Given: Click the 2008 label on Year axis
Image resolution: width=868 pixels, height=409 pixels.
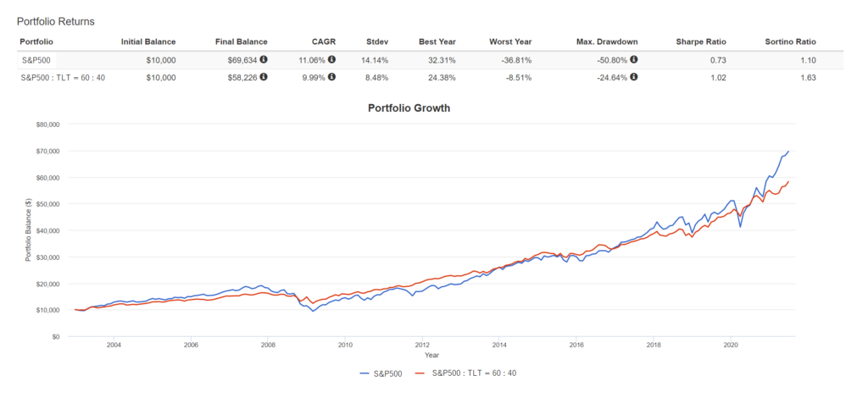Looking at the screenshot, I should tap(268, 345).
